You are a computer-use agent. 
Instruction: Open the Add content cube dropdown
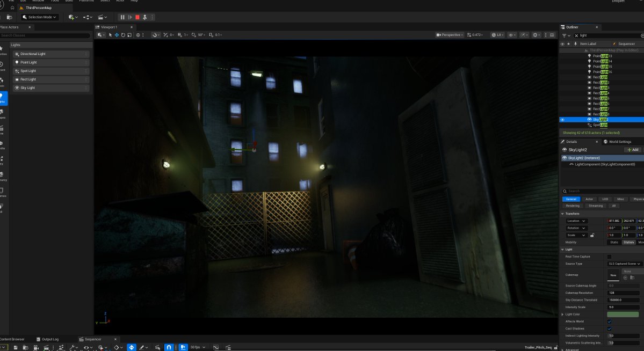[x=74, y=17]
